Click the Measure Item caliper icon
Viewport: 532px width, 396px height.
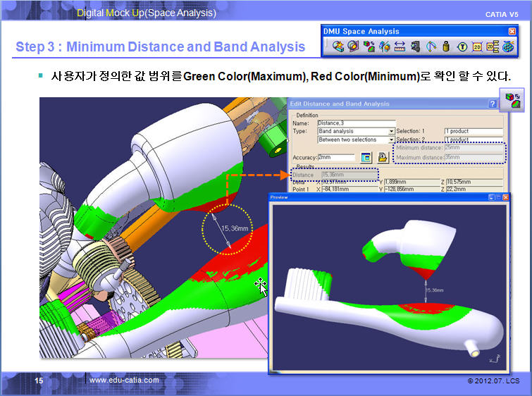(x=415, y=47)
